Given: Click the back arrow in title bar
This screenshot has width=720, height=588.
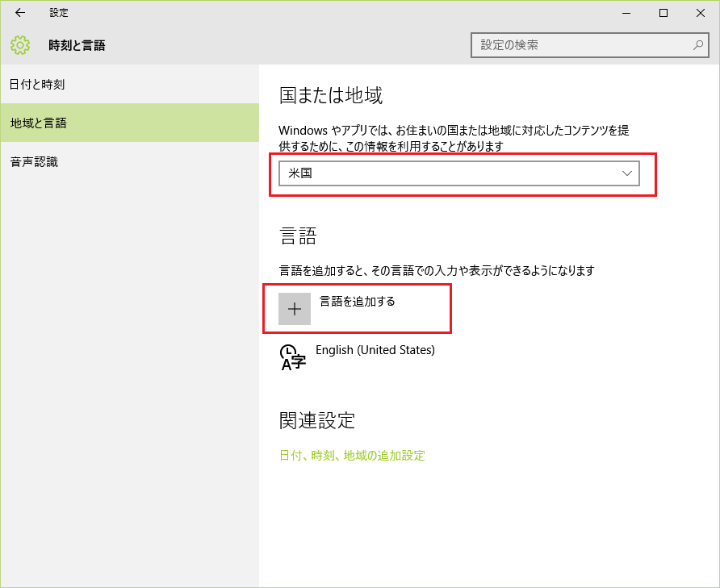Looking at the screenshot, I should click(20, 13).
